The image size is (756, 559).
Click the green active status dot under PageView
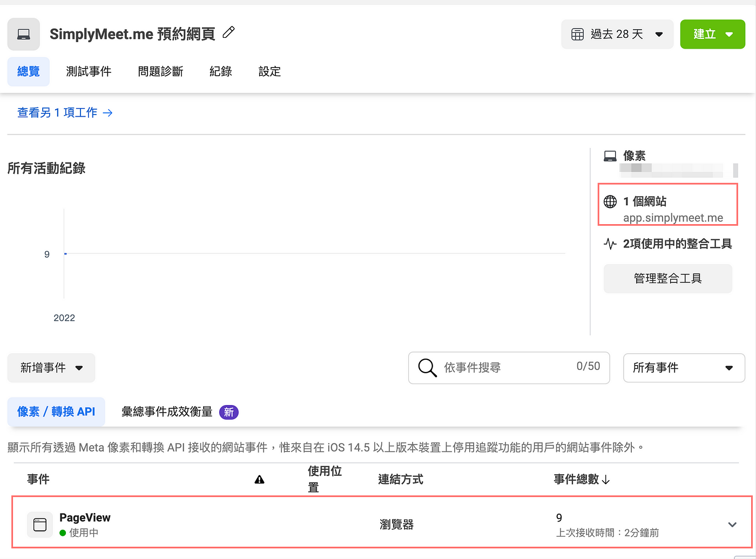[63, 533]
